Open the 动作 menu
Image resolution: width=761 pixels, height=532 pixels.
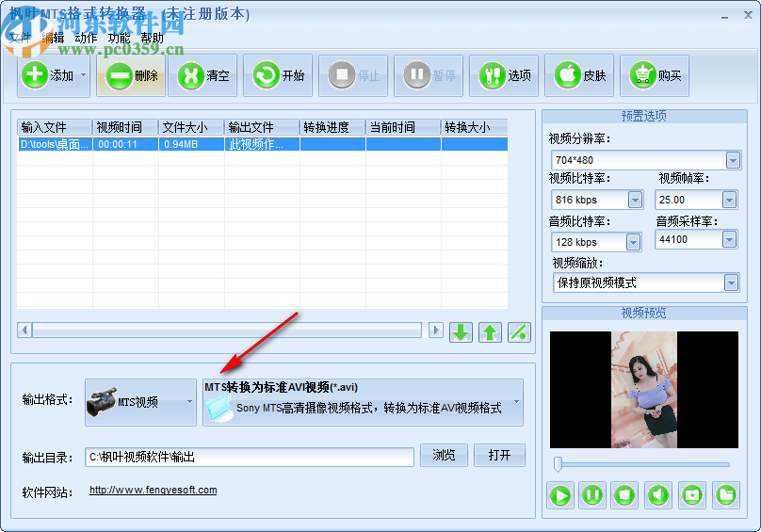click(86, 38)
